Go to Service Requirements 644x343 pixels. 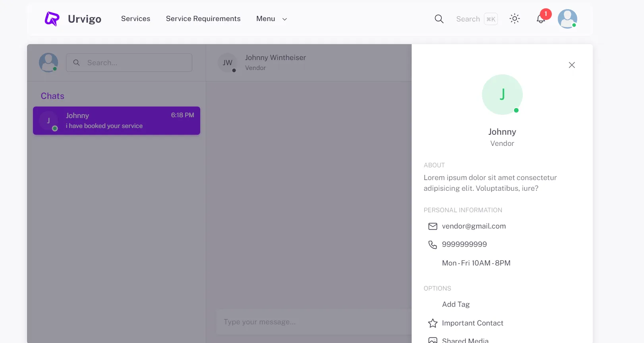[203, 19]
